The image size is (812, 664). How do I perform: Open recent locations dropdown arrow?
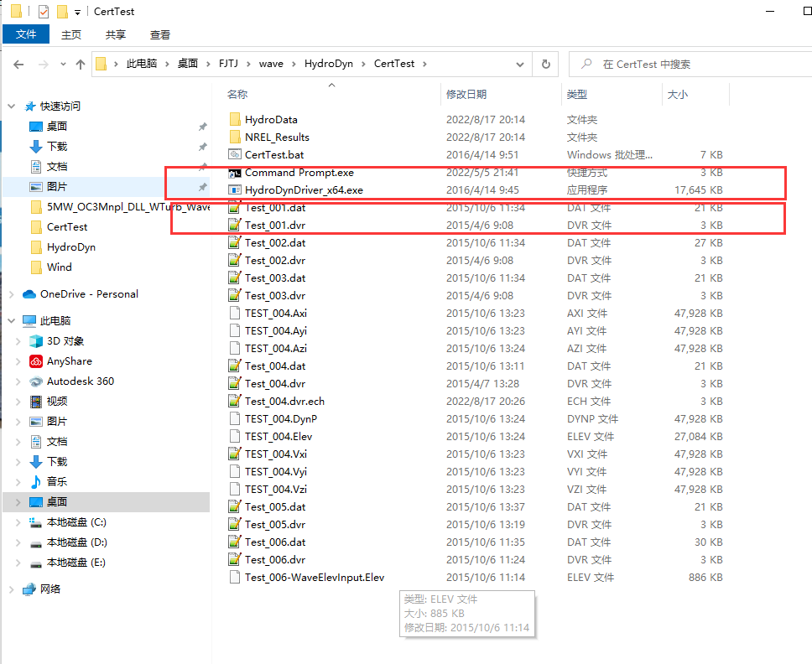point(63,65)
